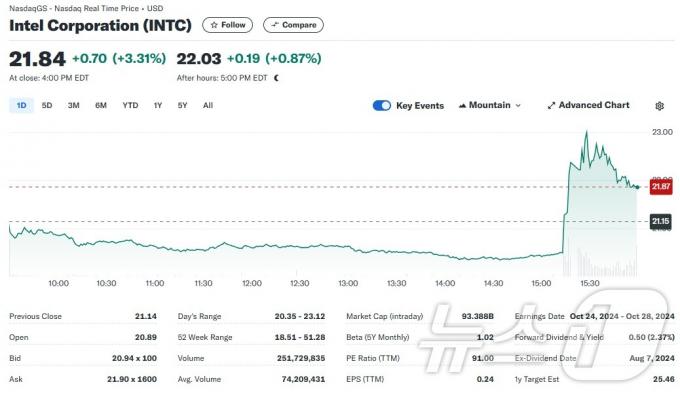Viewport: 680px width, 393px height.
Task: Click the red 21.87 price label
Action: (661, 187)
